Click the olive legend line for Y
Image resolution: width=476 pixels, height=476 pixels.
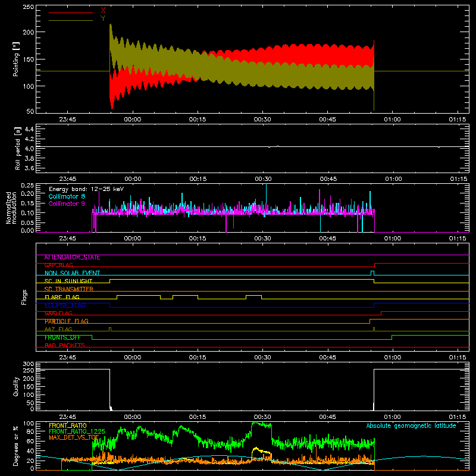click(x=71, y=20)
